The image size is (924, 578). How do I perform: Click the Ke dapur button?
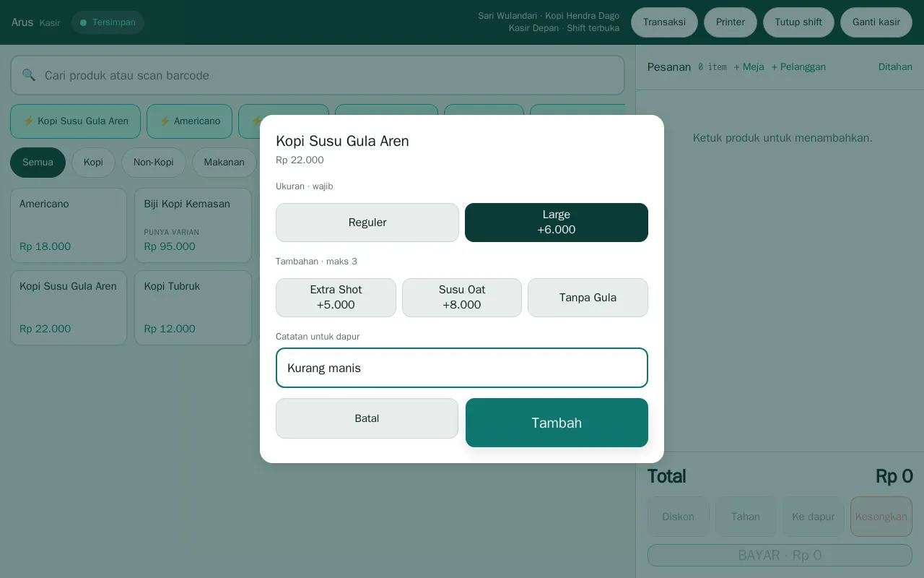(814, 517)
